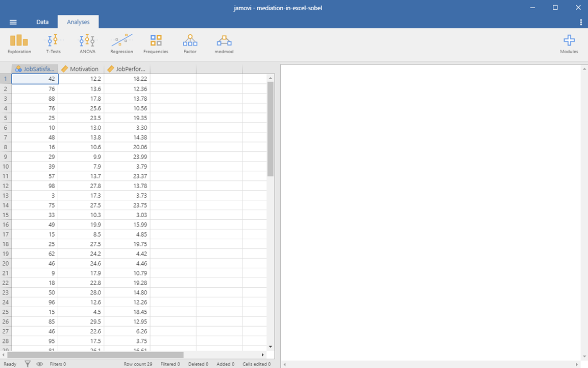
Task: Click the filter funnel icon in status bar
Action: click(x=28, y=364)
